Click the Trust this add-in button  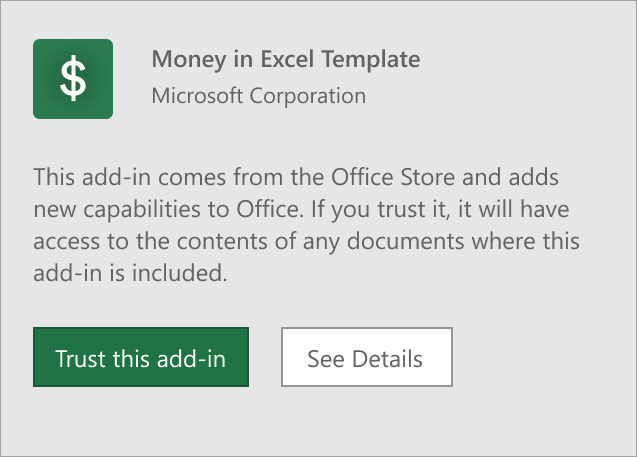[141, 357]
